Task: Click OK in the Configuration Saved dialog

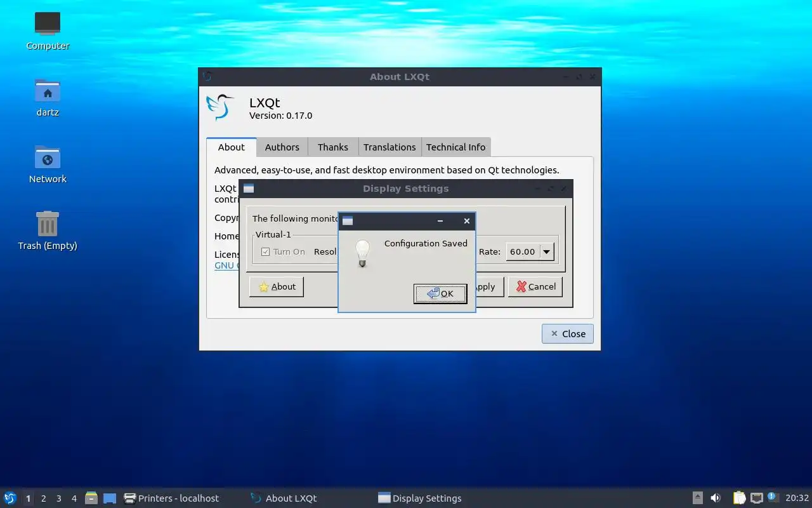Action: point(440,293)
